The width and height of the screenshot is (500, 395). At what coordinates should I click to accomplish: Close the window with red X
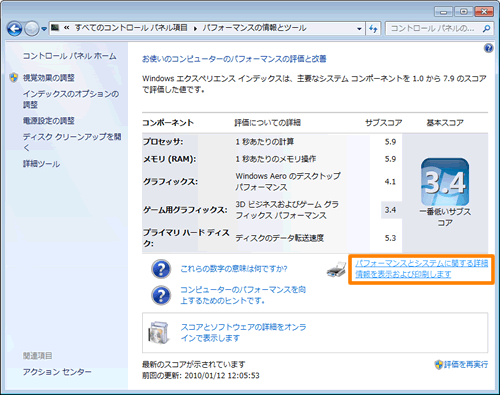click(x=484, y=12)
